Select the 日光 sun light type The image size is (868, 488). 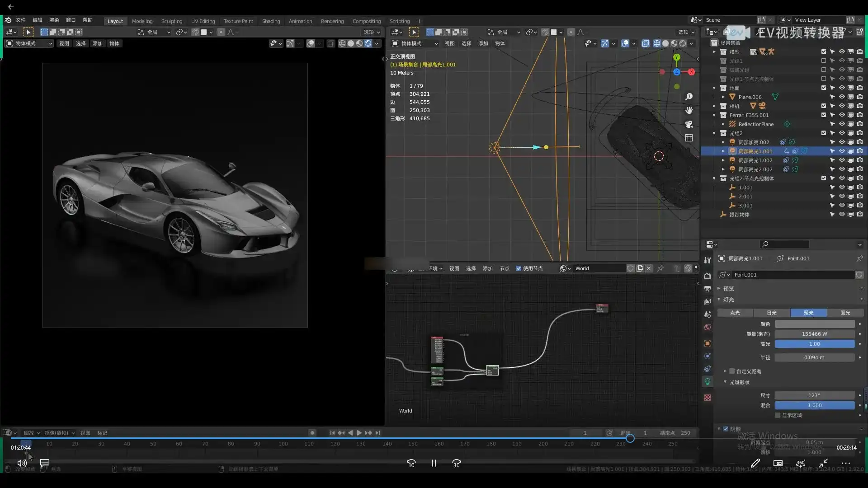point(772,313)
